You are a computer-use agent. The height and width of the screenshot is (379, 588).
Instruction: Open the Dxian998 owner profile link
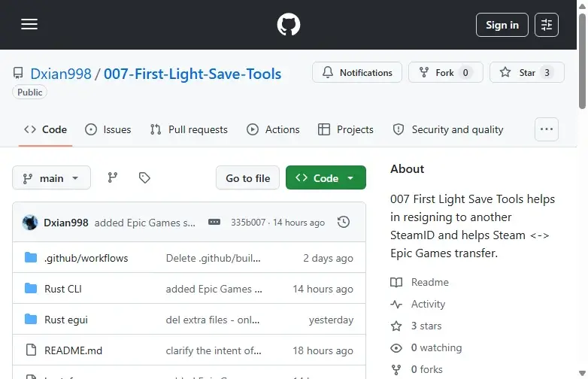(x=61, y=74)
